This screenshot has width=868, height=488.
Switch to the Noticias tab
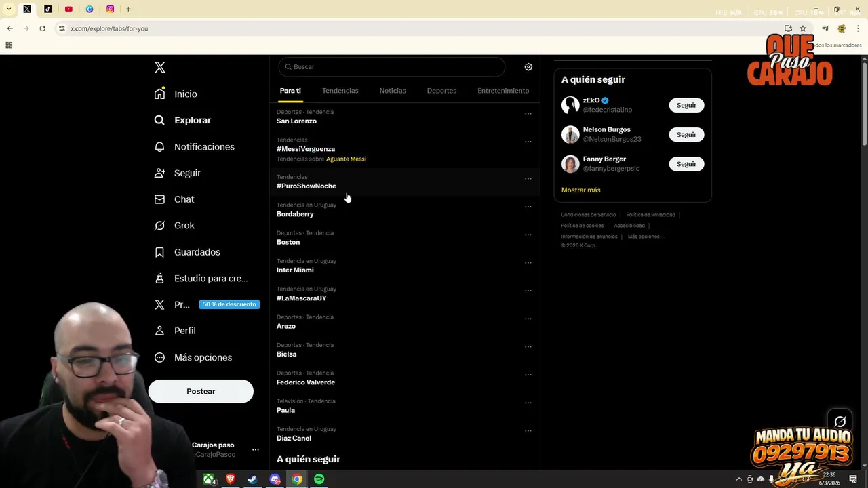(x=393, y=91)
